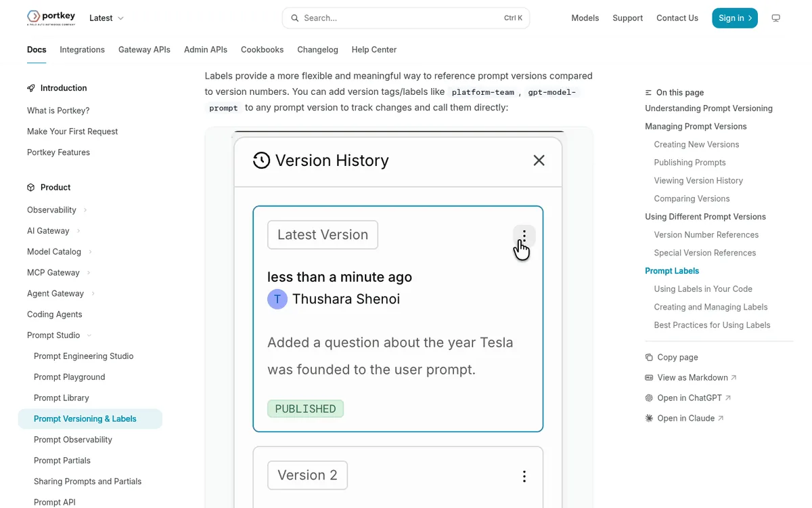Screen dimensions: 812x508
Task: Open Portkey Features page
Action: tap(58, 152)
